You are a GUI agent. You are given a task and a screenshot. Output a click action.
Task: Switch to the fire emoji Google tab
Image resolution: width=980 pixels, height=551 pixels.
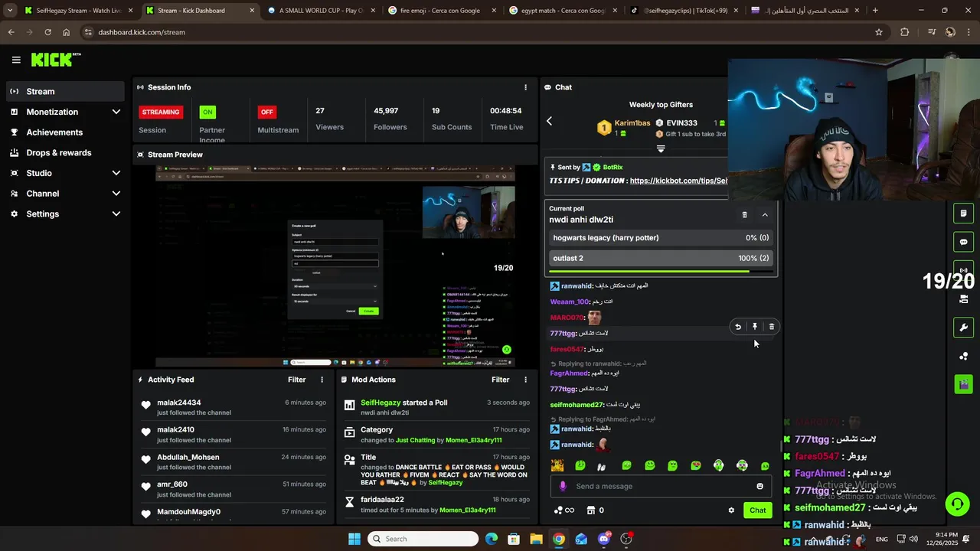click(442, 11)
